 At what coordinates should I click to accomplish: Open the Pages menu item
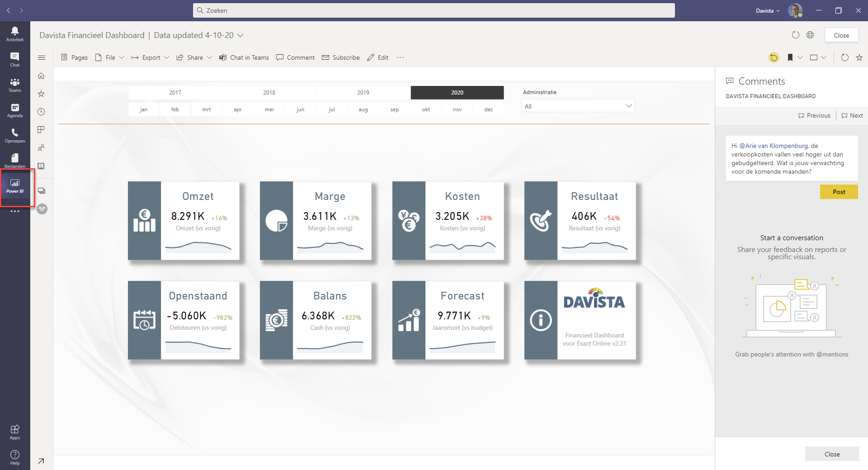(75, 57)
